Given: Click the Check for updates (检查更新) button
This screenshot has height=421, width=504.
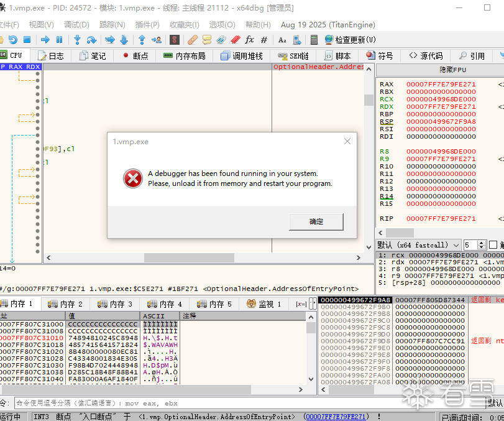Looking at the screenshot, I should [350, 40].
